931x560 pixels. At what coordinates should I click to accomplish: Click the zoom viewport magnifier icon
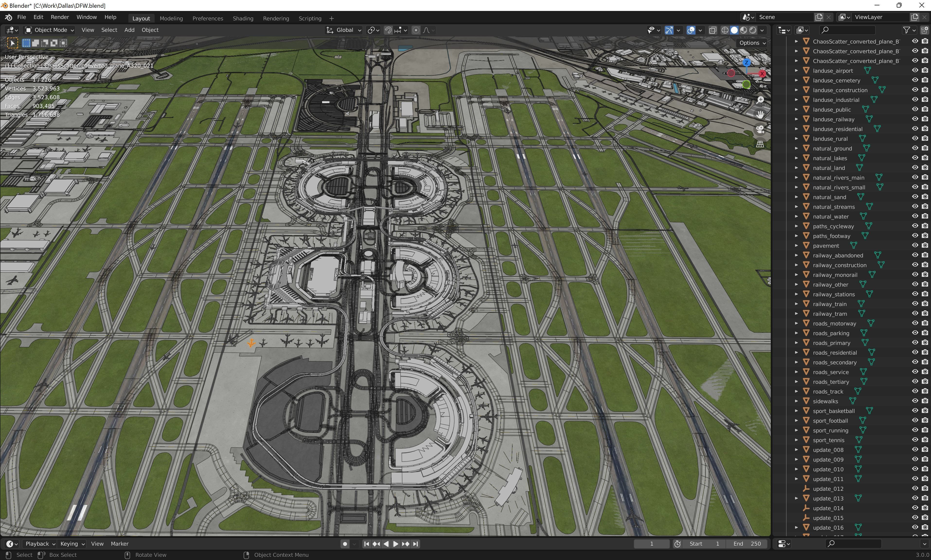click(x=760, y=100)
